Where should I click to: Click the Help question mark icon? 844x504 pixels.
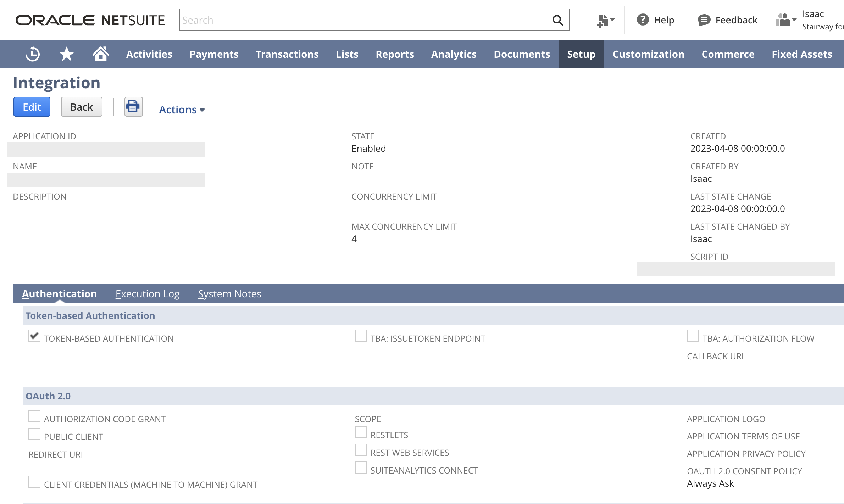643,20
